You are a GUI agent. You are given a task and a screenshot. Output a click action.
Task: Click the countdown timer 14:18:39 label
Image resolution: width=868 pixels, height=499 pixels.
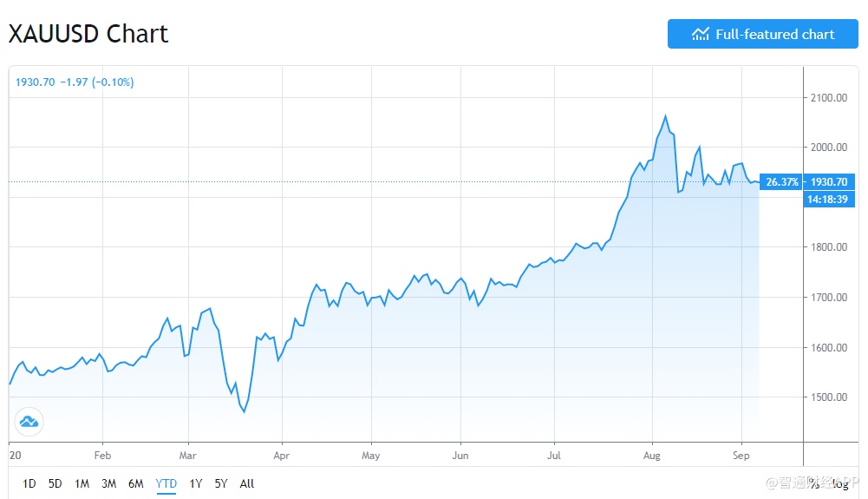pyautogui.click(x=830, y=200)
